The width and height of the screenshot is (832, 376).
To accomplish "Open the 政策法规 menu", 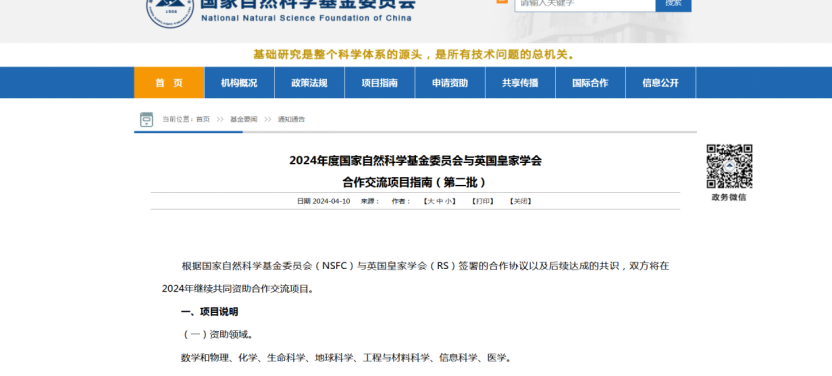I will 309,83.
